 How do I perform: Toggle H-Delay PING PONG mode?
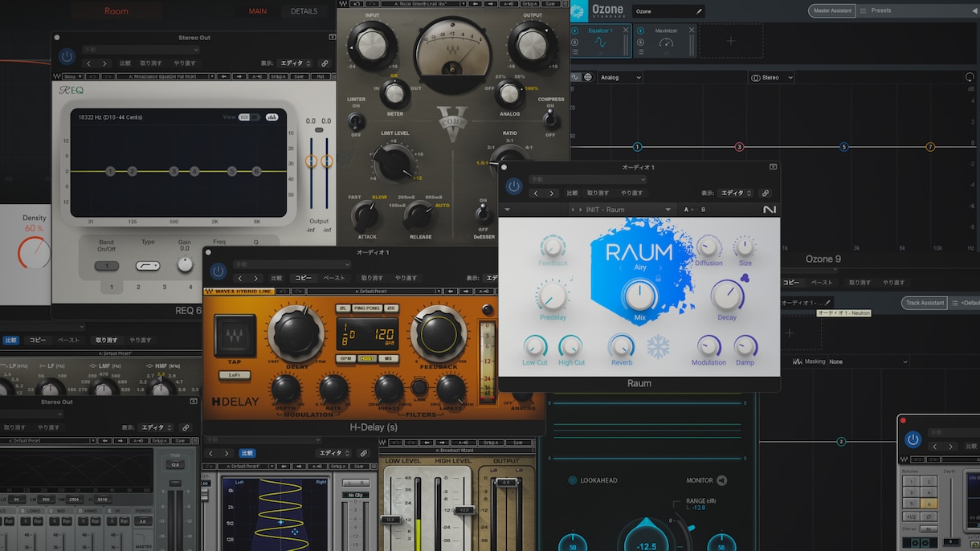tap(368, 308)
